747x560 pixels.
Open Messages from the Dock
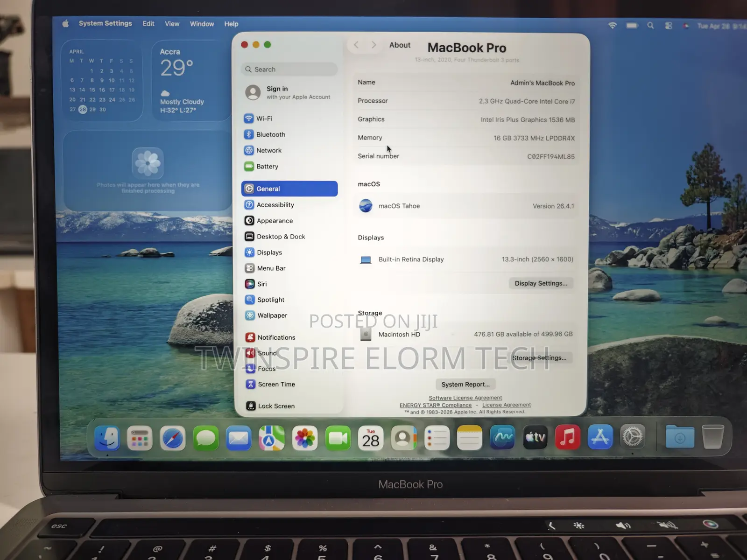tap(206, 438)
